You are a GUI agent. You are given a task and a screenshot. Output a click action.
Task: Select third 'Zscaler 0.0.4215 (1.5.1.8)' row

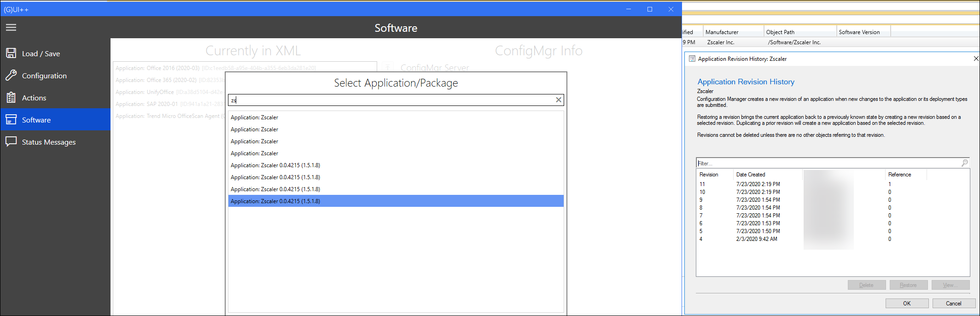(x=396, y=189)
